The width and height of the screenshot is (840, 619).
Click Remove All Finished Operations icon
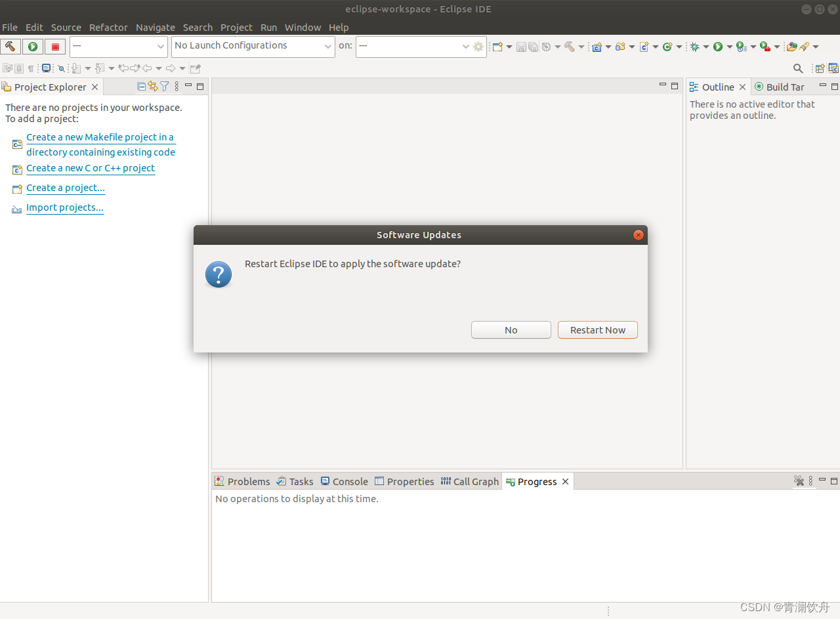click(799, 481)
